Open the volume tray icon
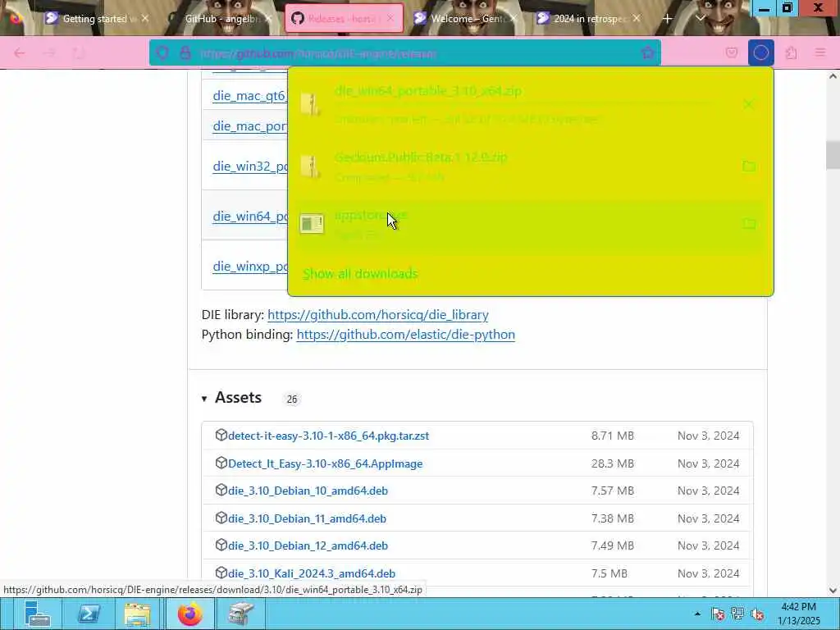This screenshot has width=840, height=630. [757, 614]
